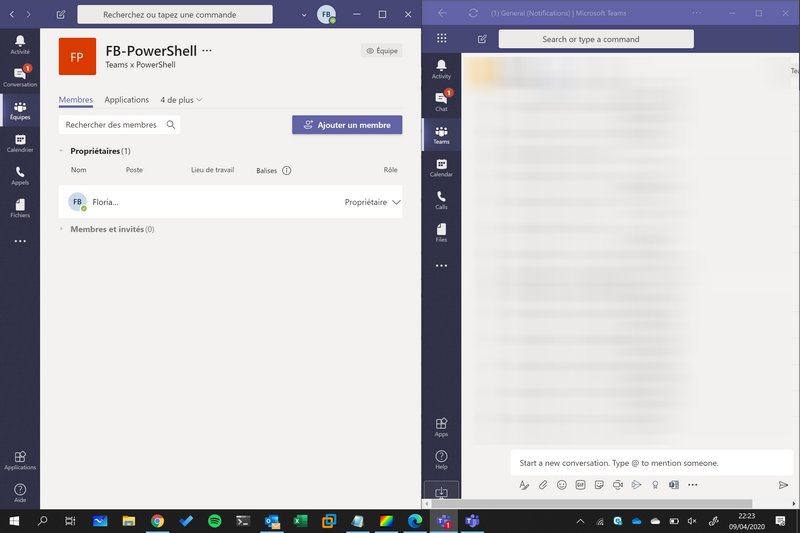Image resolution: width=800 pixels, height=533 pixels.
Task: Collapse the Propriétaires section
Action: 62,151
